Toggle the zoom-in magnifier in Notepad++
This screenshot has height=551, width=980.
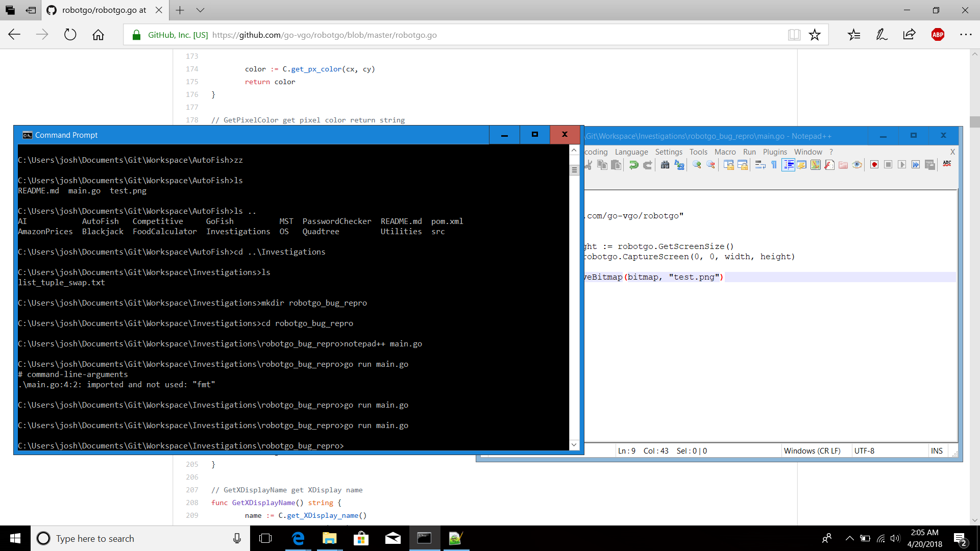(697, 164)
